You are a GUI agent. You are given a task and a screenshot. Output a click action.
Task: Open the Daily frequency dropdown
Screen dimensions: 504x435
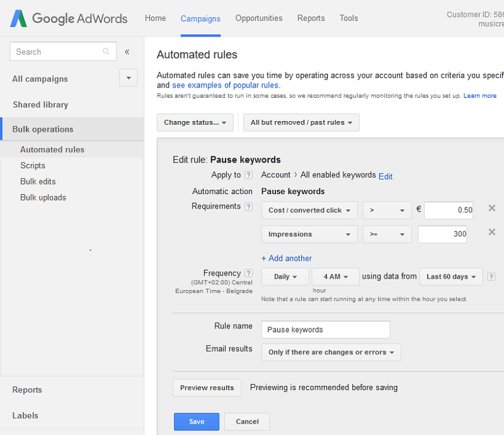(285, 277)
